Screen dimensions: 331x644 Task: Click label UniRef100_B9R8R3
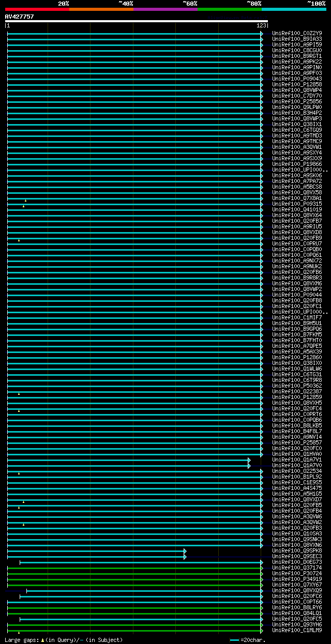coord(297,278)
